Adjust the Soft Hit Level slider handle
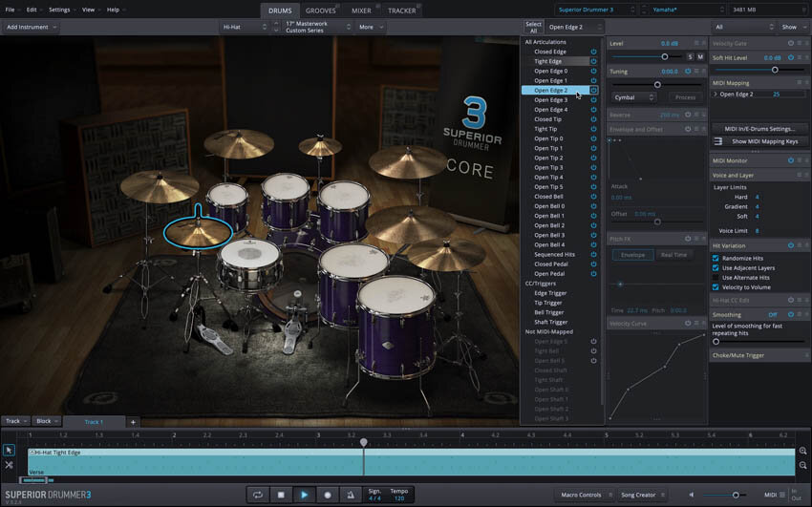 click(775, 70)
